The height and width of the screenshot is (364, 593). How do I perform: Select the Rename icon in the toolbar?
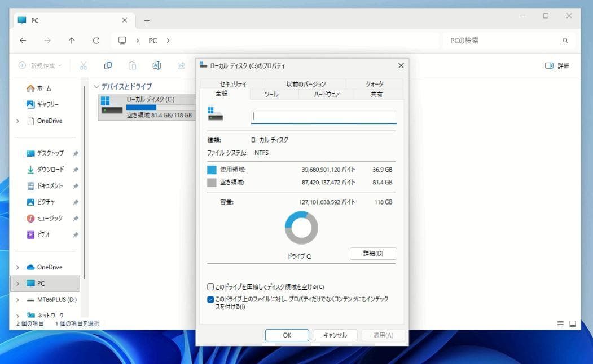[x=156, y=65]
